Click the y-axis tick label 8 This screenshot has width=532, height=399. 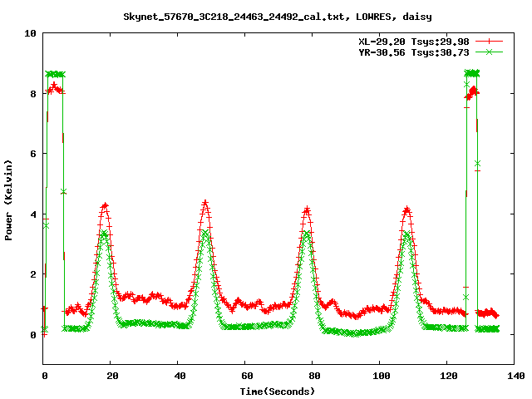coord(33,94)
